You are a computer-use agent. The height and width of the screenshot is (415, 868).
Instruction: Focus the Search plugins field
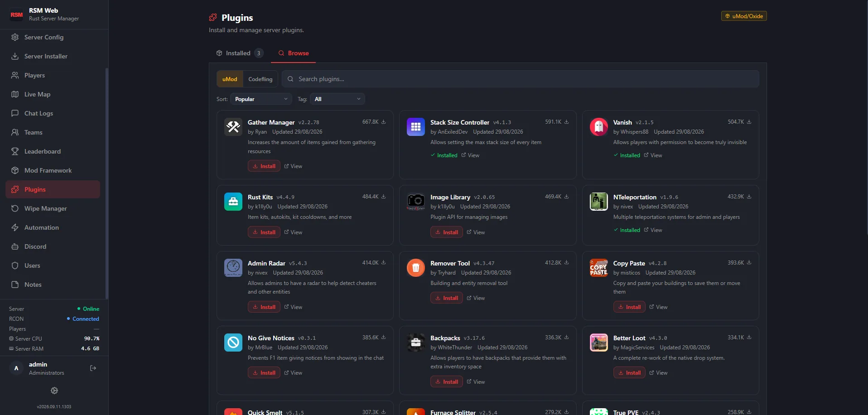click(x=520, y=79)
